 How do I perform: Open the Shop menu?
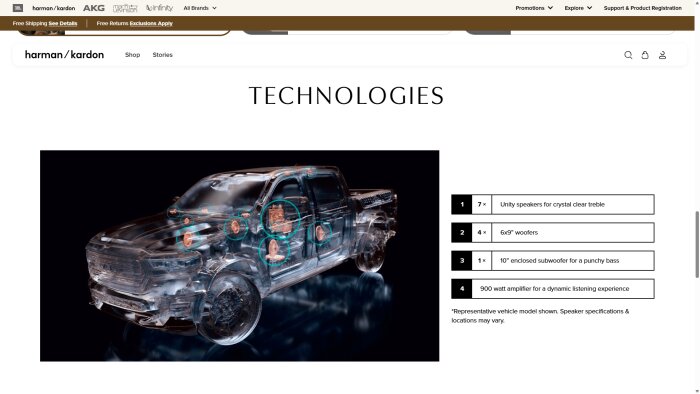click(x=133, y=55)
